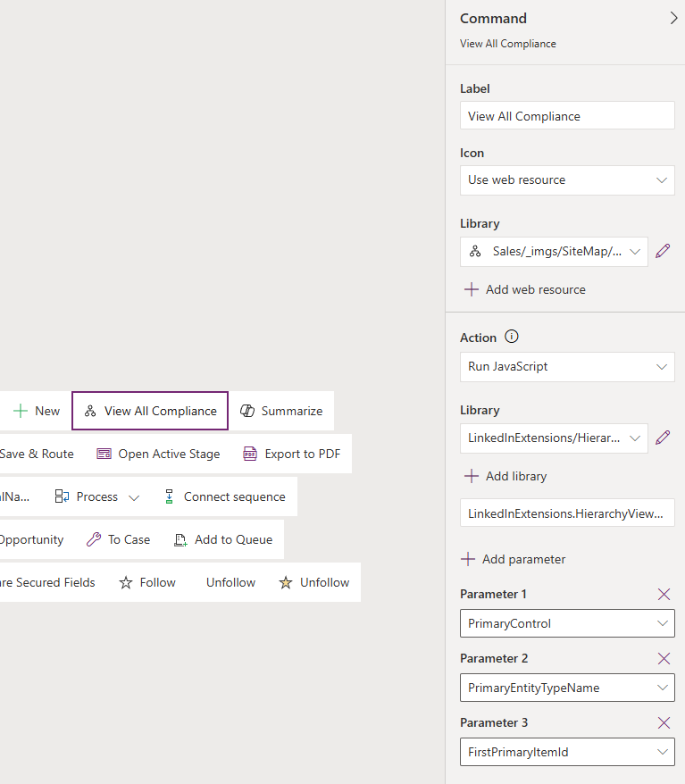This screenshot has width=685, height=784.
Task: Click the Follow star command
Action: pos(148,582)
